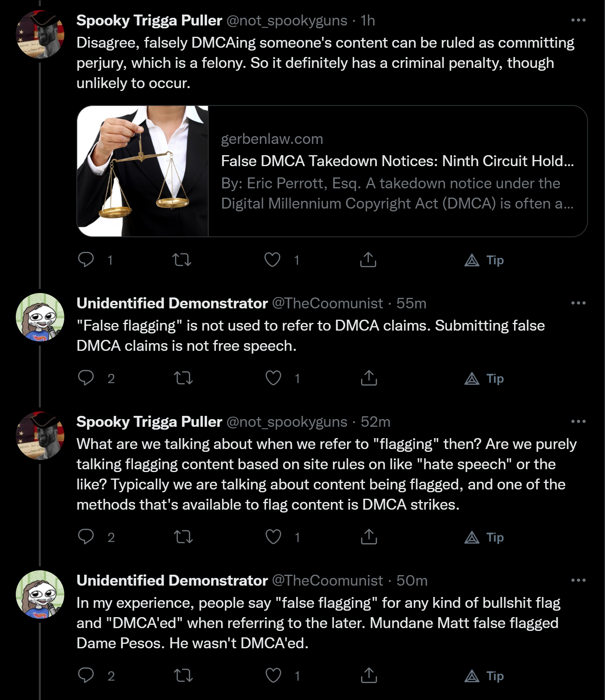Reply to the 52m flagging tweet
The height and width of the screenshot is (700, 605).
coord(86,537)
